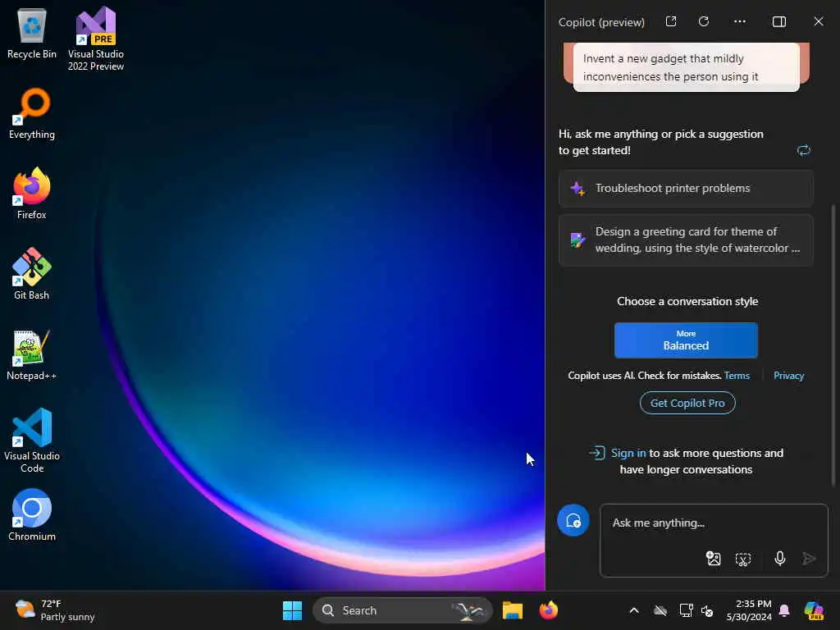
Task: Open the clock and calendar flyout
Action: (x=749, y=610)
